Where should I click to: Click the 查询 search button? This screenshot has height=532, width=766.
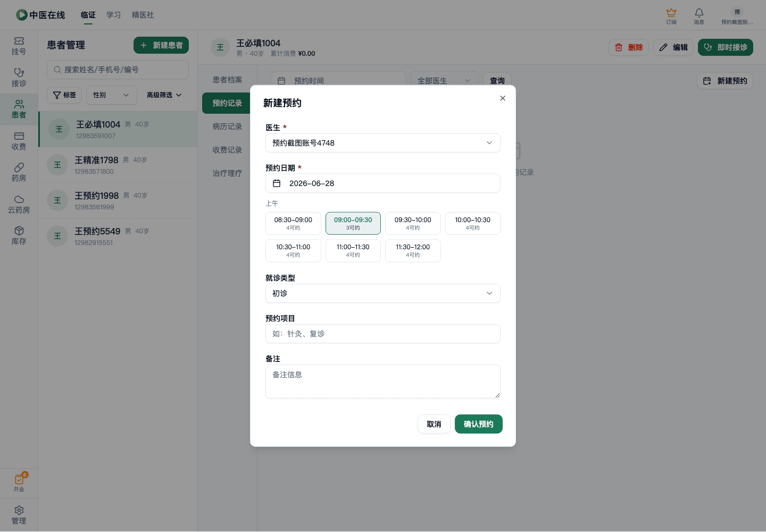497,80
